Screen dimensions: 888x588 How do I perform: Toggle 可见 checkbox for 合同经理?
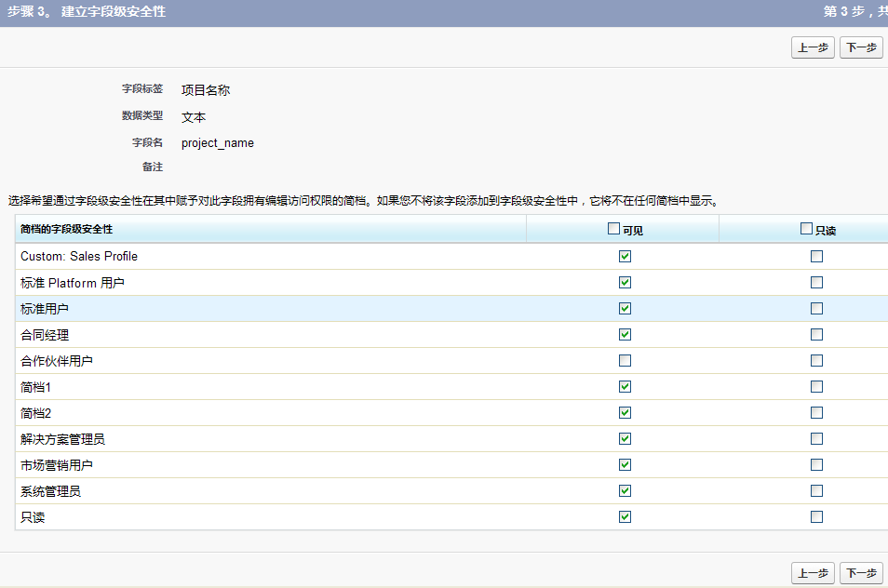pyautogui.click(x=625, y=335)
